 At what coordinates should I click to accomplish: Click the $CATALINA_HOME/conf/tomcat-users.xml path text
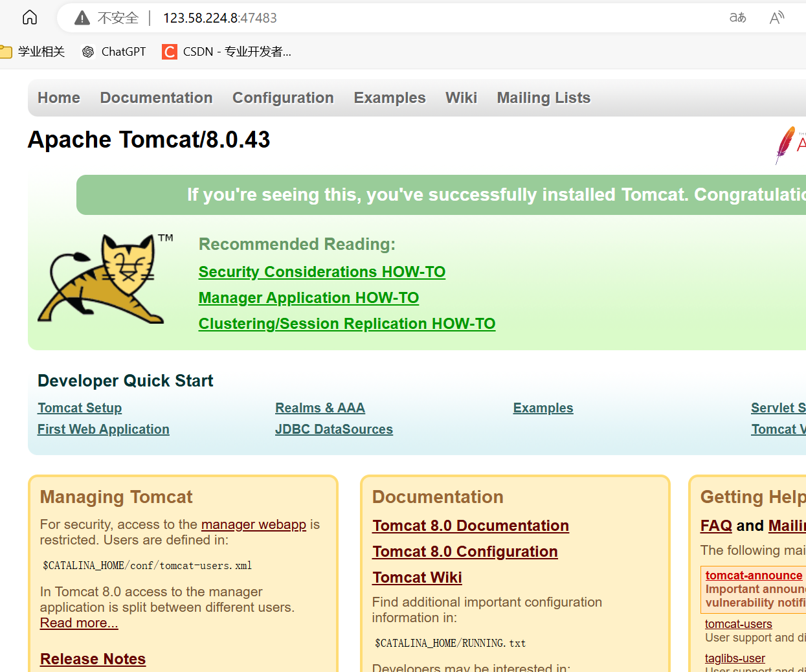click(148, 566)
